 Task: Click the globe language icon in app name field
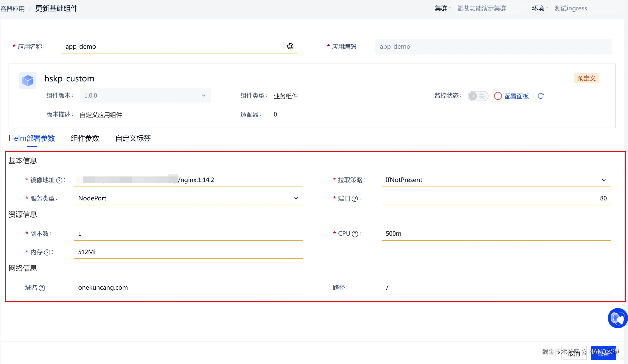pyautogui.click(x=290, y=46)
